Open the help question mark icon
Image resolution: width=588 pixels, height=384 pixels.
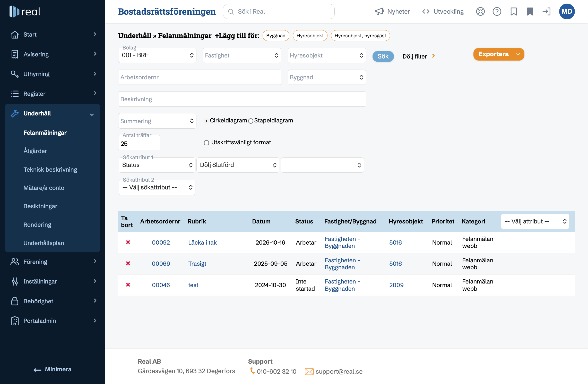point(497,12)
